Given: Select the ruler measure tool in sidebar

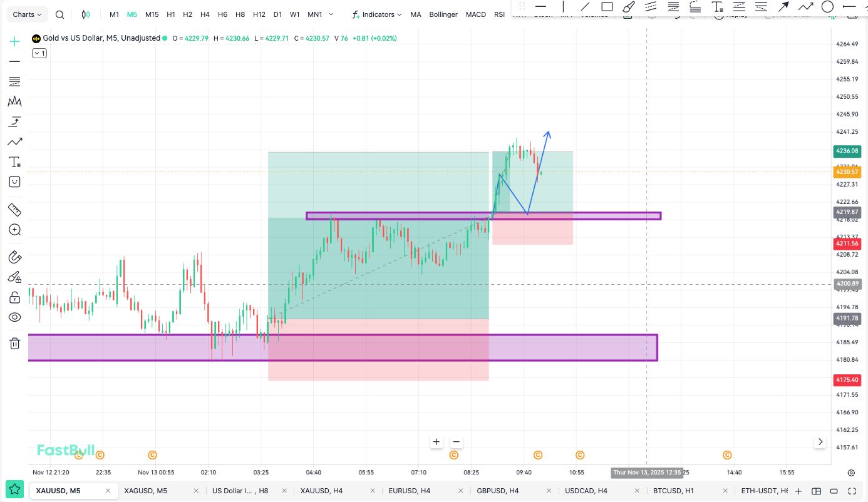Looking at the screenshot, I should [x=14, y=210].
